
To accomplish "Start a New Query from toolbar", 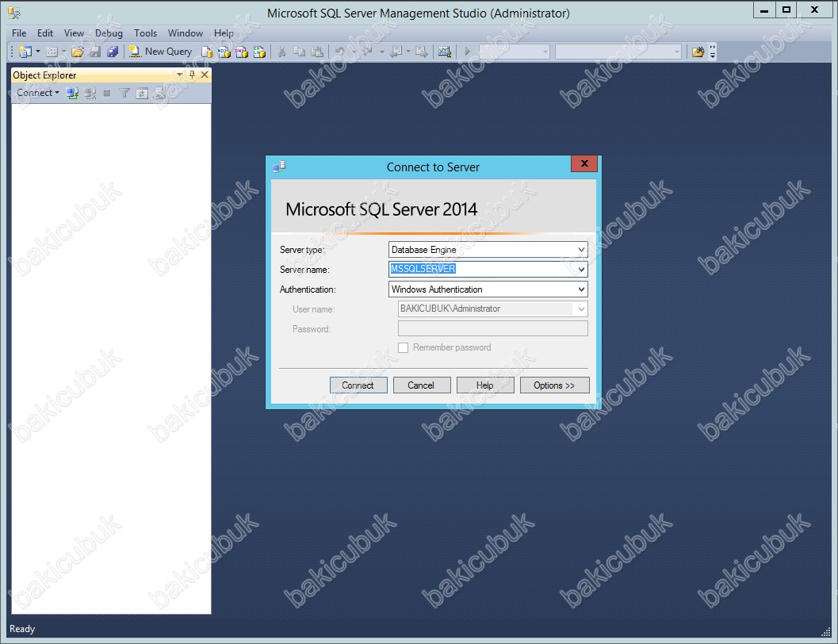I will click(x=160, y=52).
